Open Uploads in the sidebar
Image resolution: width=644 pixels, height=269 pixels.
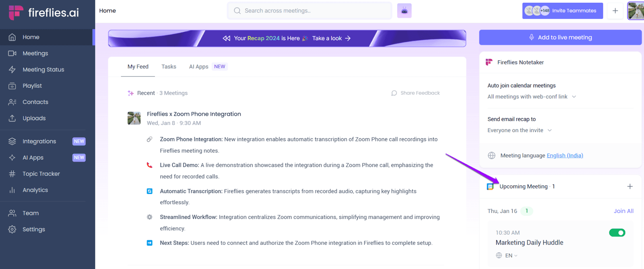[x=47, y=118]
